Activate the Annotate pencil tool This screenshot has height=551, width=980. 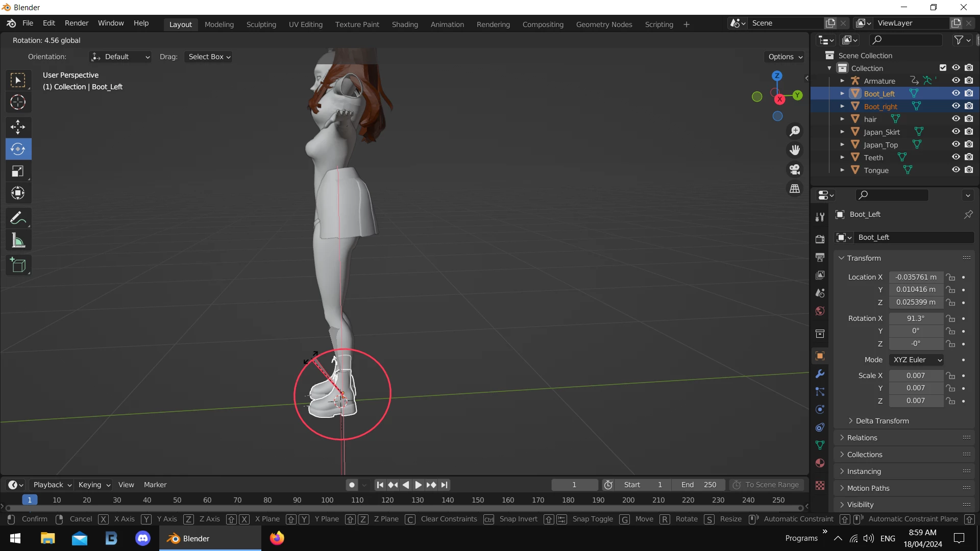pyautogui.click(x=18, y=218)
